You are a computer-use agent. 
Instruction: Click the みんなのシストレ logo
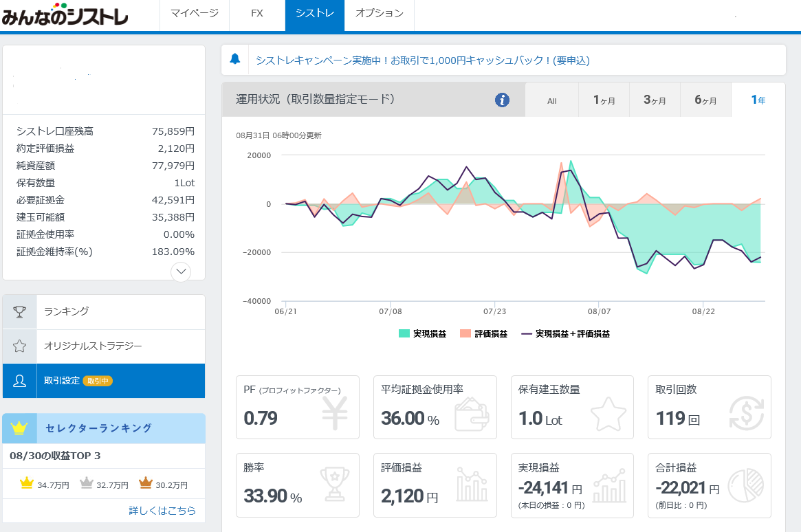click(65, 15)
